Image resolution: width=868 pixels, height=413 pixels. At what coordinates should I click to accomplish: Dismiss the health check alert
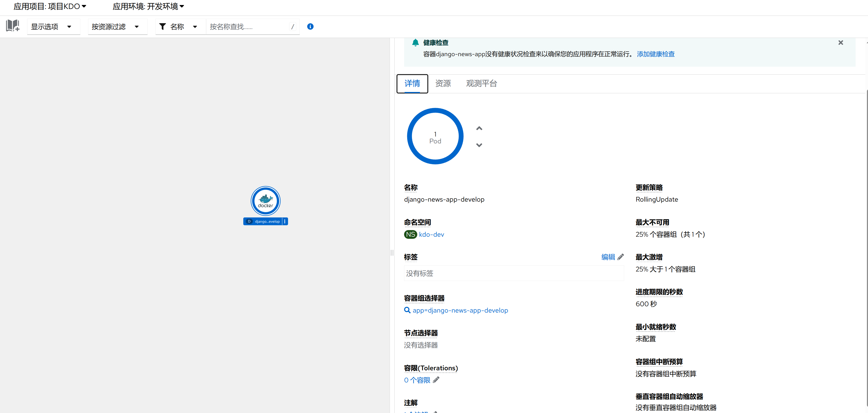[x=840, y=43]
